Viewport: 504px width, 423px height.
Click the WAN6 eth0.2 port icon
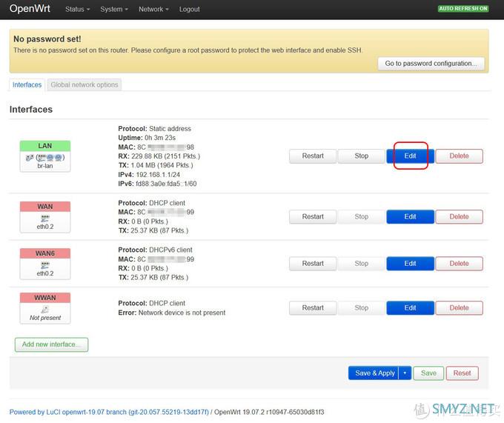(x=45, y=265)
